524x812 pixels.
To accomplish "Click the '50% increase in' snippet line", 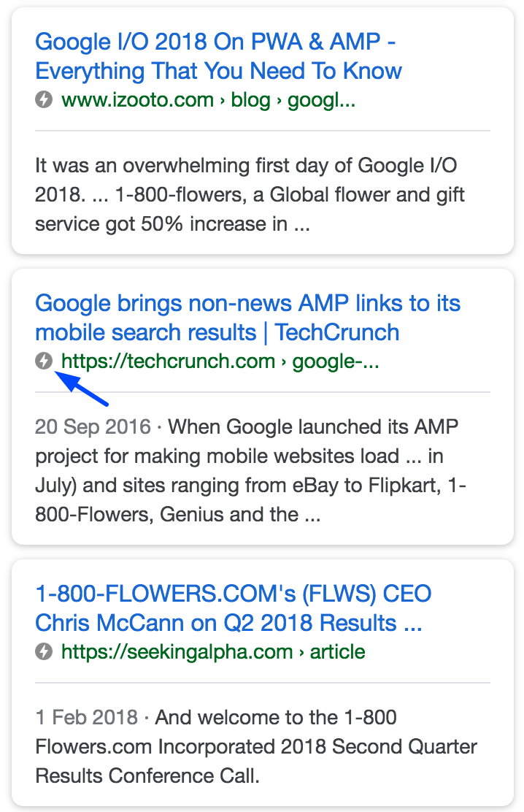I will click(172, 224).
